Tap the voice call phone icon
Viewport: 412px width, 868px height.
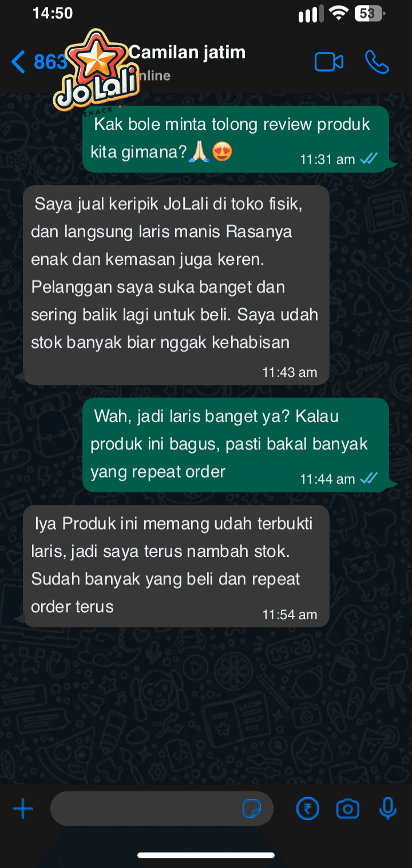(377, 62)
